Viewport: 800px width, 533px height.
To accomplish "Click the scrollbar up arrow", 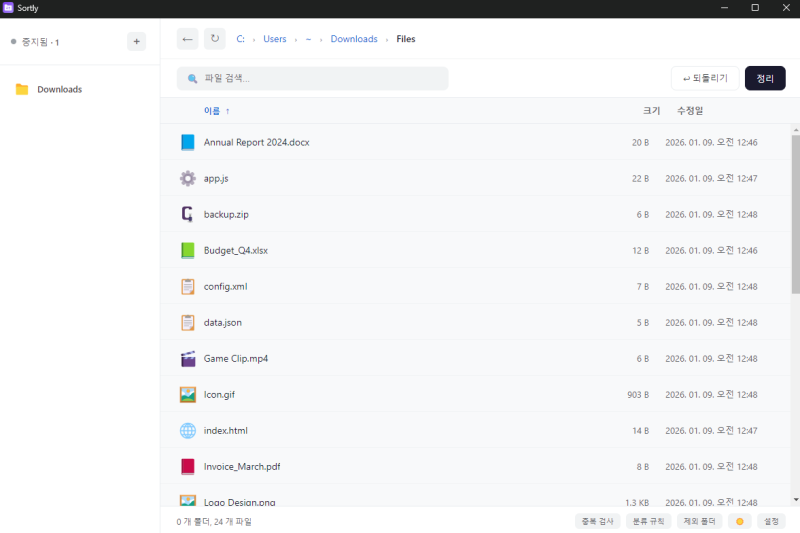I will [796, 131].
